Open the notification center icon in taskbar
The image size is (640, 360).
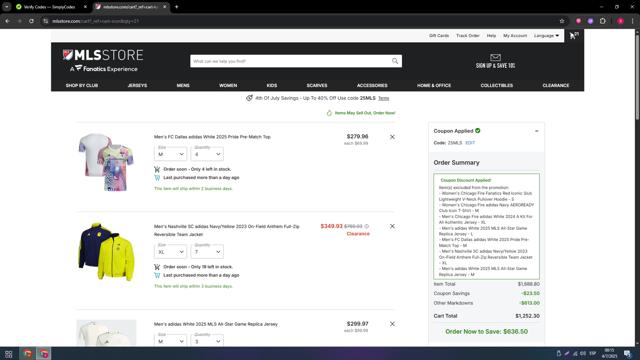click(x=627, y=353)
